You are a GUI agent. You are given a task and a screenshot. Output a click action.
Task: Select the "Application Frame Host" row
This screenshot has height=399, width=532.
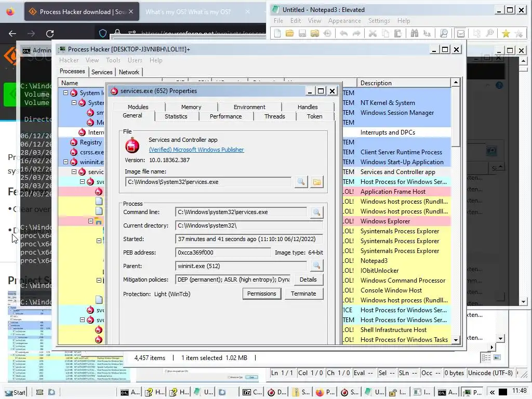(255, 191)
